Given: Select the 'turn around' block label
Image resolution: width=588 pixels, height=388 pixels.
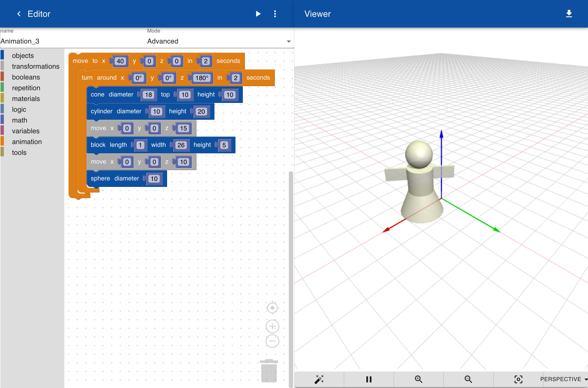Looking at the screenshot, I should [x=99, y=78].
